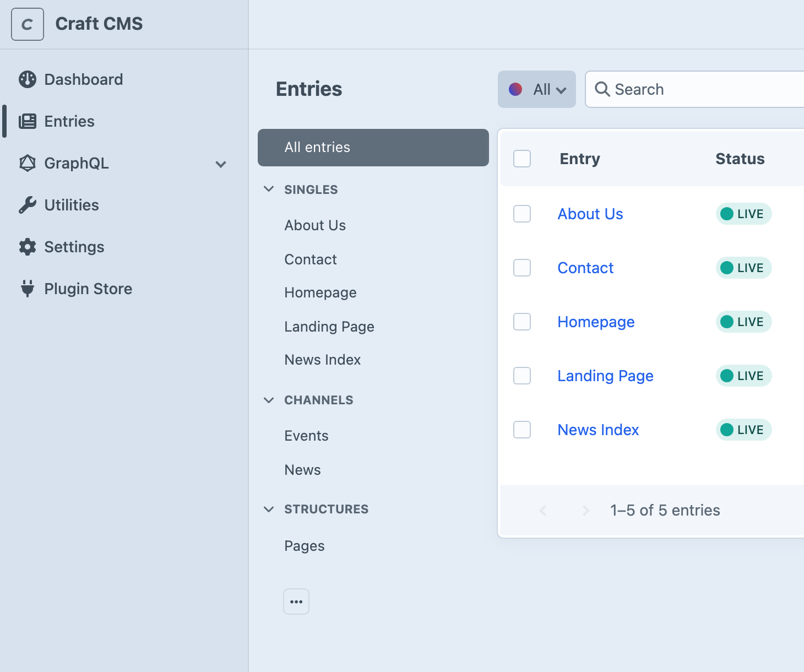
Task: Click the Craft CMS logo icon
Action: (28, 24)
